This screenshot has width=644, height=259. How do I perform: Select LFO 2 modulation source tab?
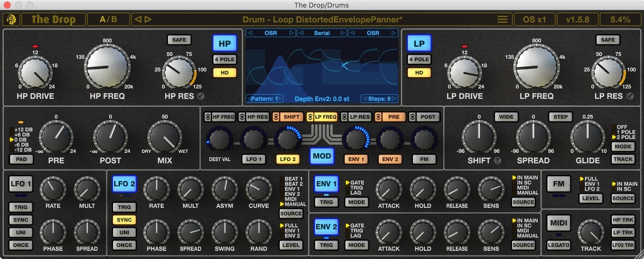pos(288,159)
